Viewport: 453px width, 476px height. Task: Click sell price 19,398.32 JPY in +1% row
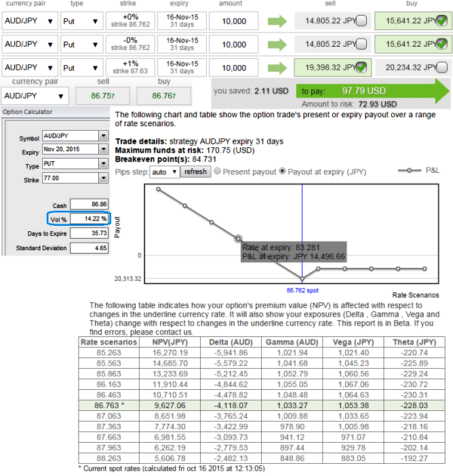tap(330, 67)
